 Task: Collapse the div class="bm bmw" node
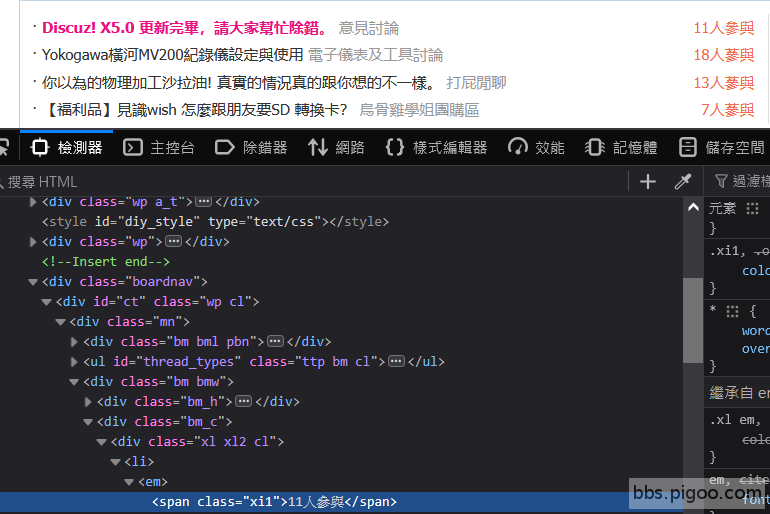74,382
